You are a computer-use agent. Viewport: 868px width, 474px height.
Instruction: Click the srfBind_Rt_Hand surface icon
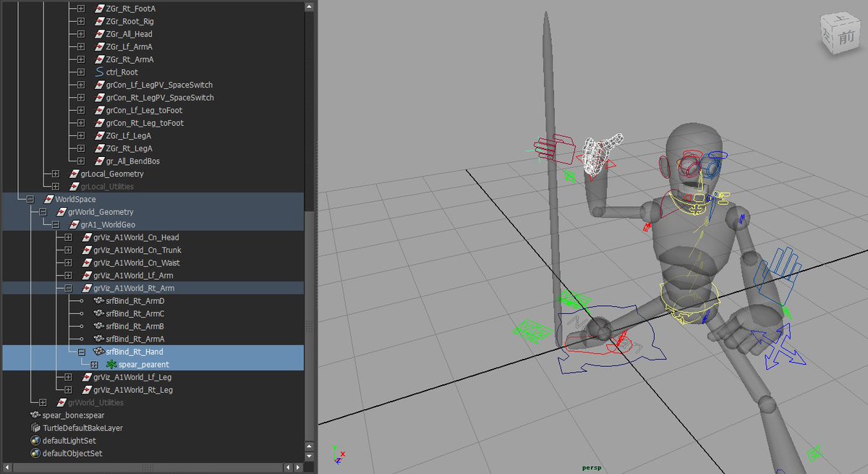99,352
